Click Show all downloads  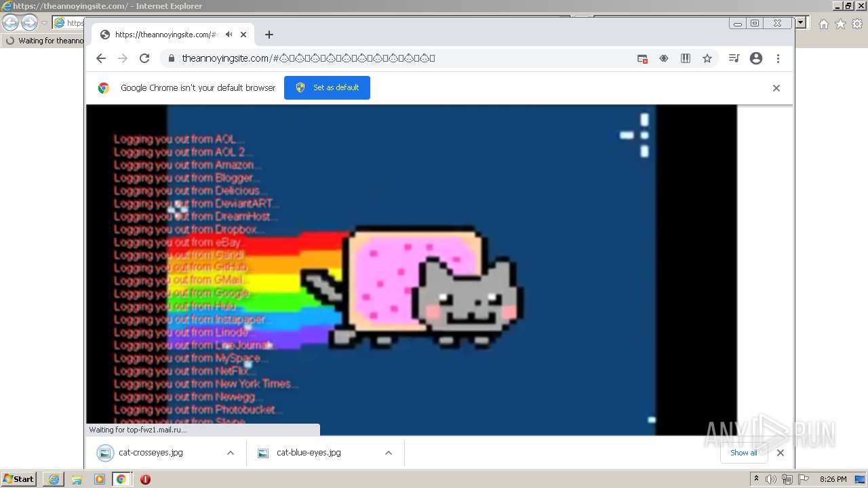(744, 453)
